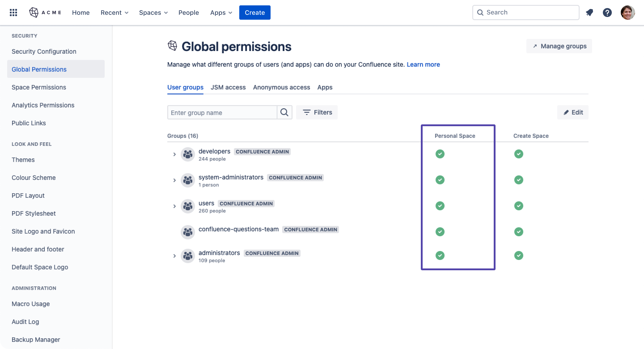Click the Edit permissions button

point(573,112)
